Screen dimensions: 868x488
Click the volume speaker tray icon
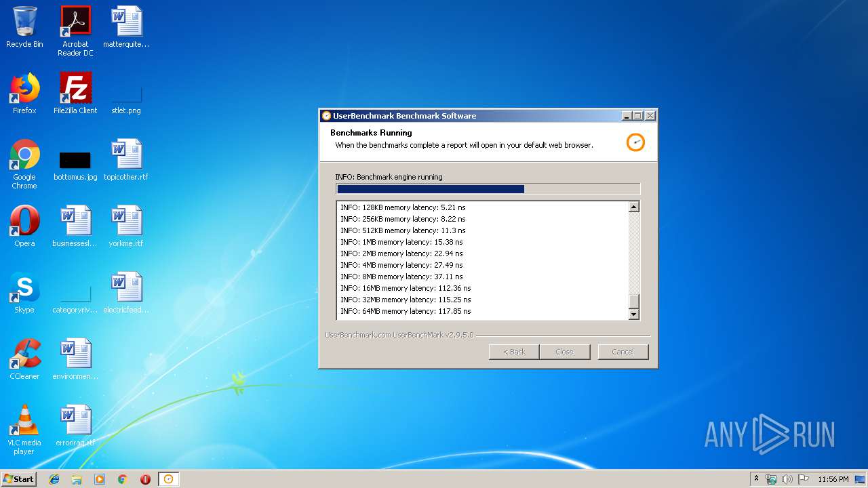(x=787, y=479)
